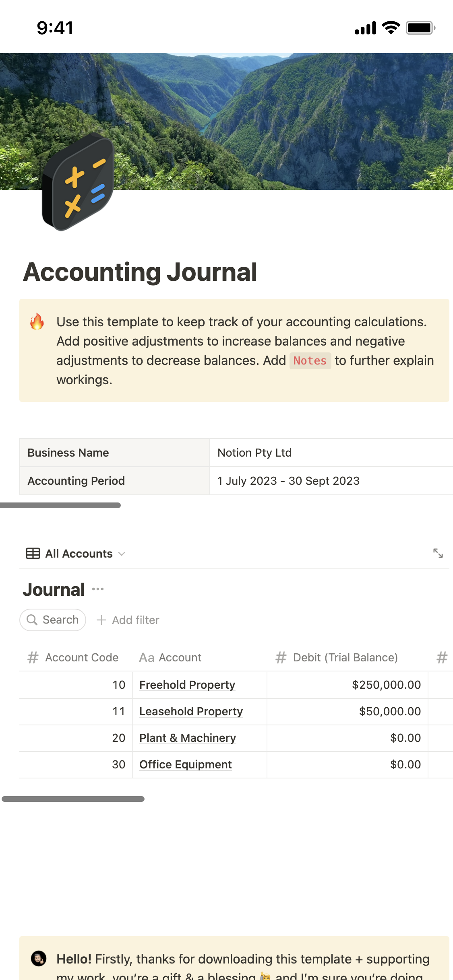This screenshot has height=980, width=453.
Task: Select the table view icon beside All Accounts
Action: click(32, 554)
